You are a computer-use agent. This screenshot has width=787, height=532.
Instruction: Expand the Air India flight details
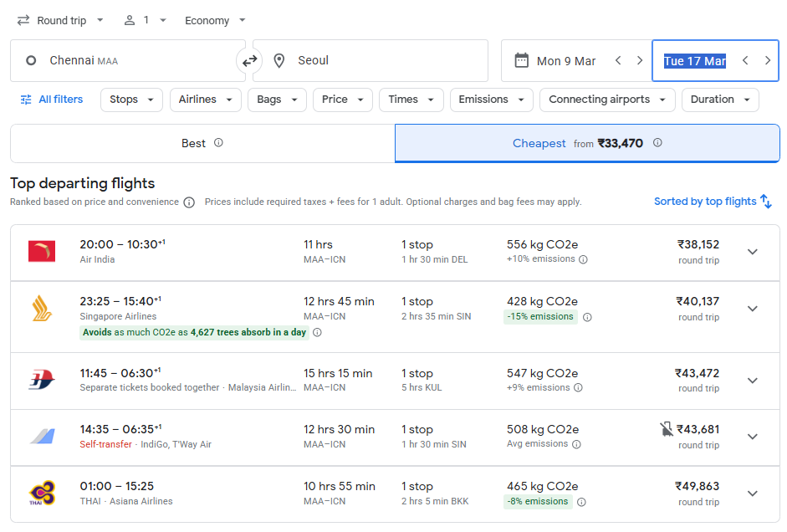[x=752, y=251]
